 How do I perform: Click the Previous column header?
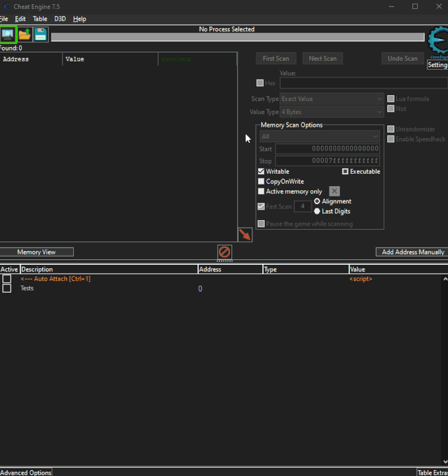[x=198, y=59]
